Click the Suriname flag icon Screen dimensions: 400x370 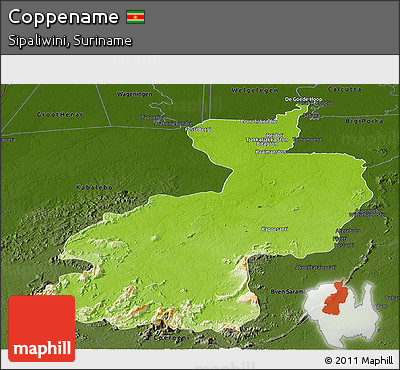coord(135,17)
